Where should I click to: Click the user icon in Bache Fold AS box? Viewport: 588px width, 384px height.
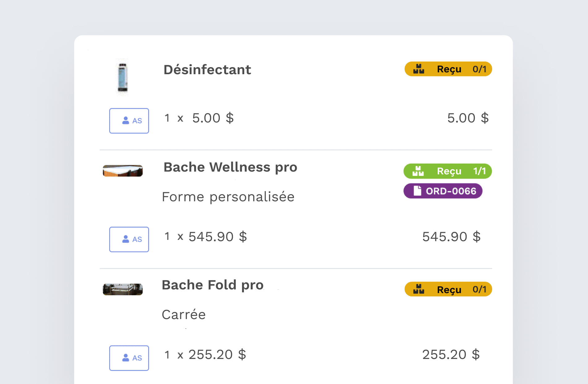(x=126, y=358)
